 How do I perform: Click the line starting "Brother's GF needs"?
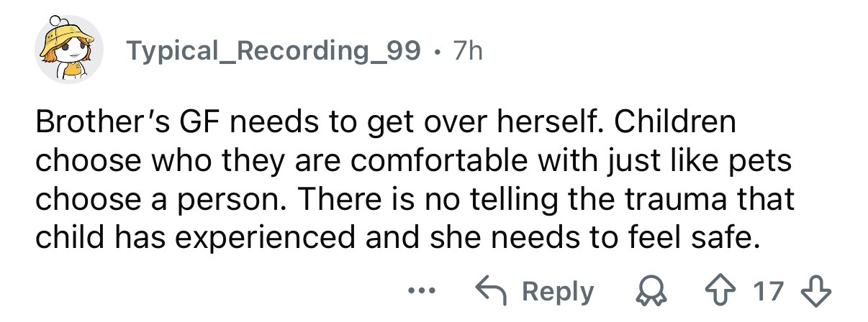point(386,122)
